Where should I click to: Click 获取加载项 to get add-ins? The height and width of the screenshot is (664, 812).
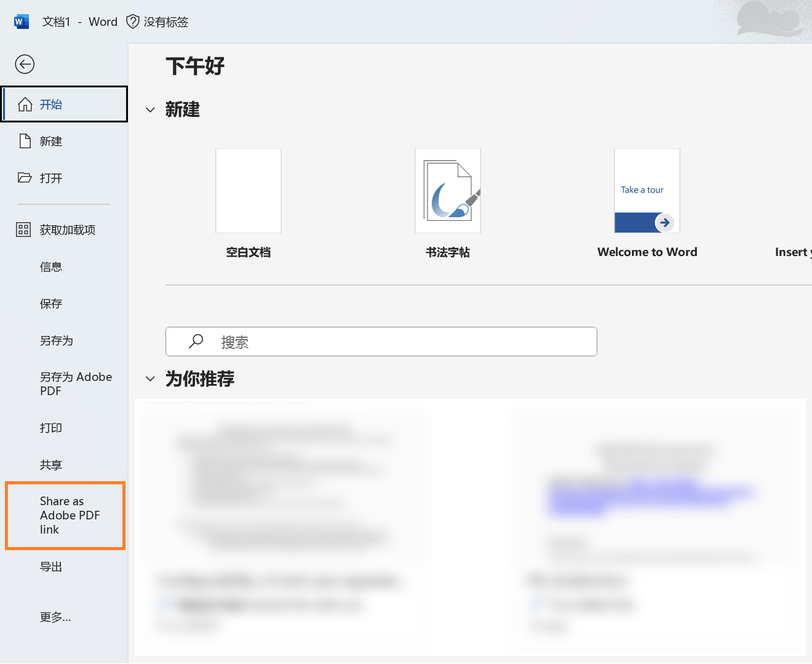click(58, 229)
